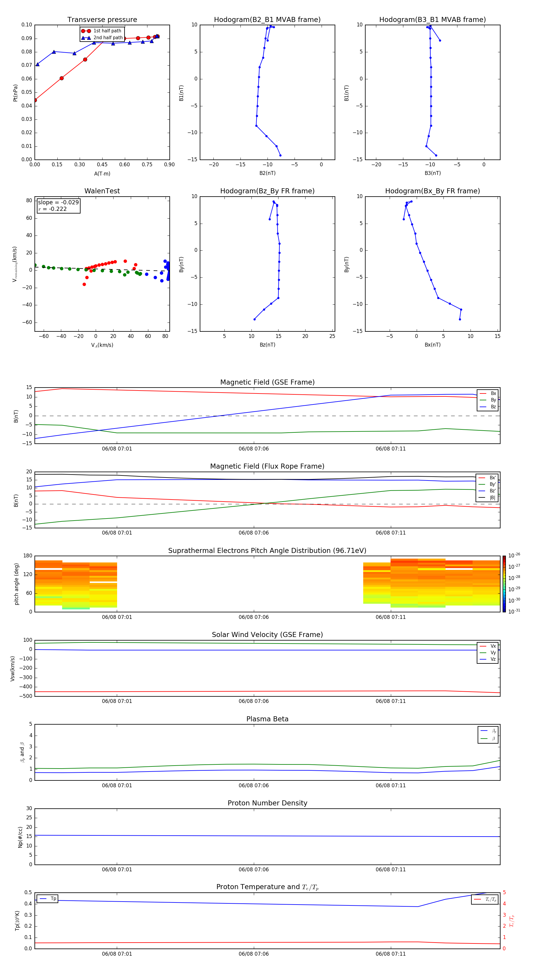
Task: Select the By' legend entry in Flux Rope panel
Action: pos(488,484)
